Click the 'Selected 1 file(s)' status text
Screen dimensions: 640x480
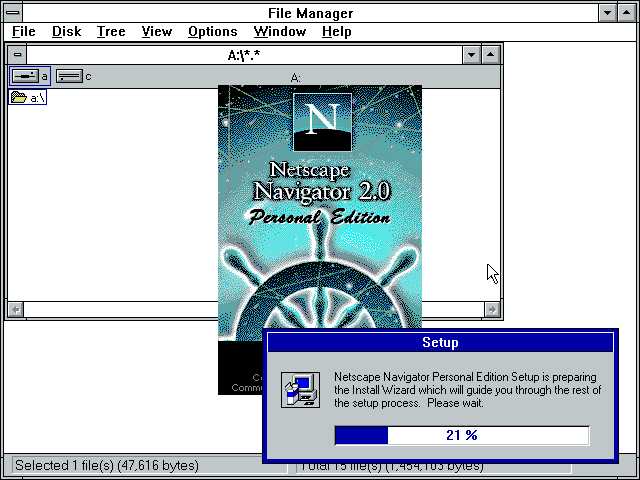point(107,465)
